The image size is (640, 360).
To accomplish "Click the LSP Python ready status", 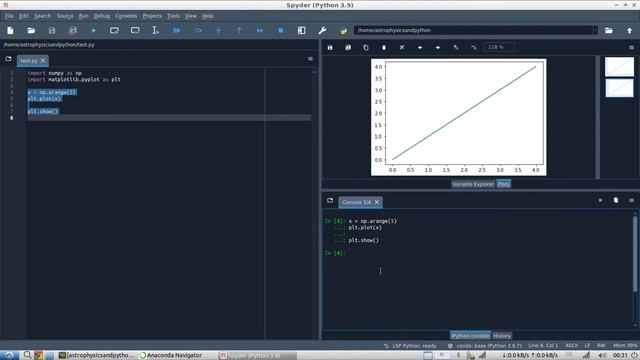I will [x=410, y=346].
